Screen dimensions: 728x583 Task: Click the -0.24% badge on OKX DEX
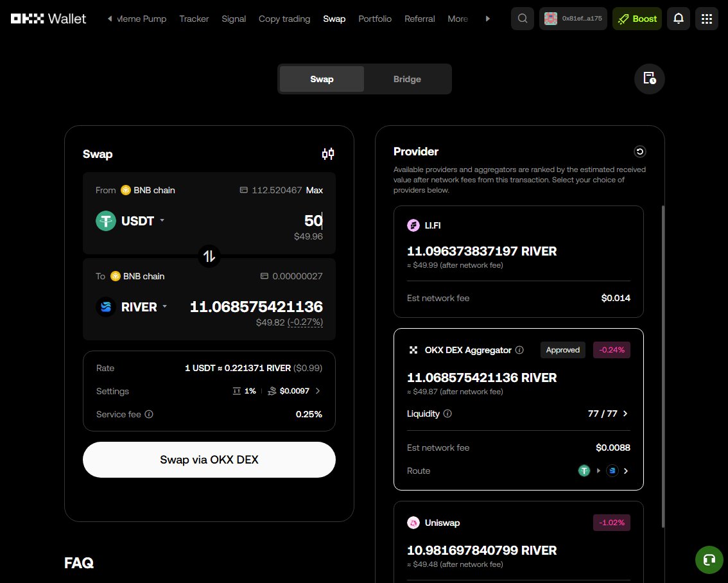pos(611,350)
